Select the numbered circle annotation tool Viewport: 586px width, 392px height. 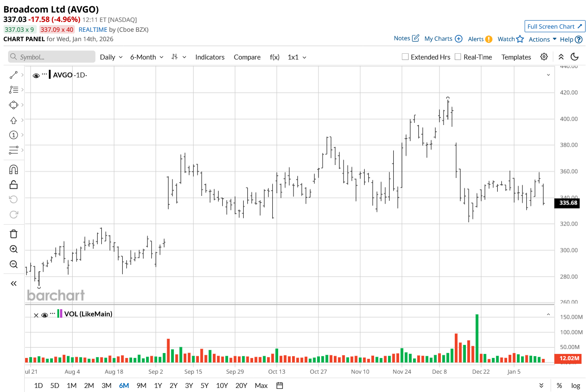13,135
